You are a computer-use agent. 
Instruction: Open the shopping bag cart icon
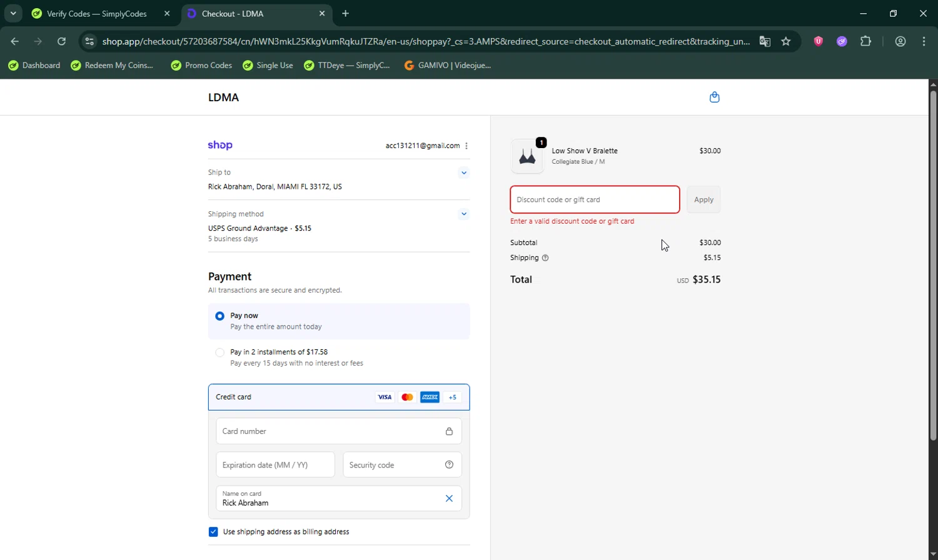coord(715,97)
